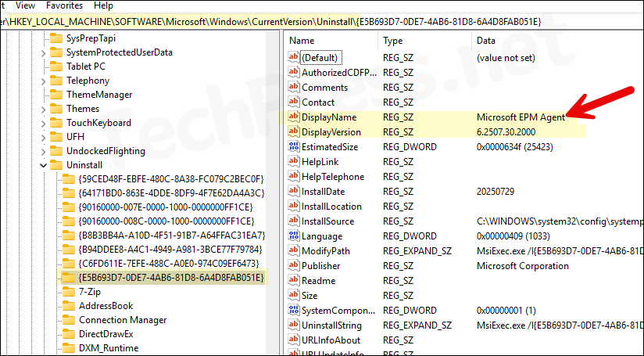Select key {90160000-008C-0000-1000-0000000FF1CE}

(x=166, y=221)
